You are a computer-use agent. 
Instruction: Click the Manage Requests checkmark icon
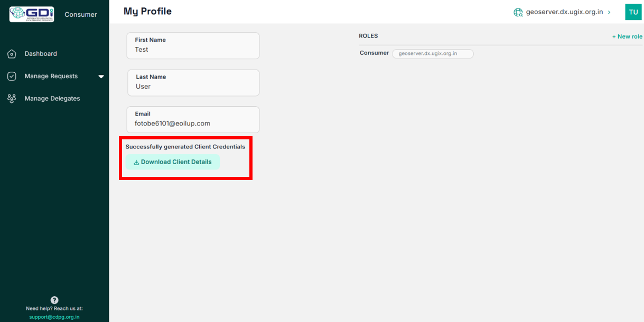click(x=12, y=76)
